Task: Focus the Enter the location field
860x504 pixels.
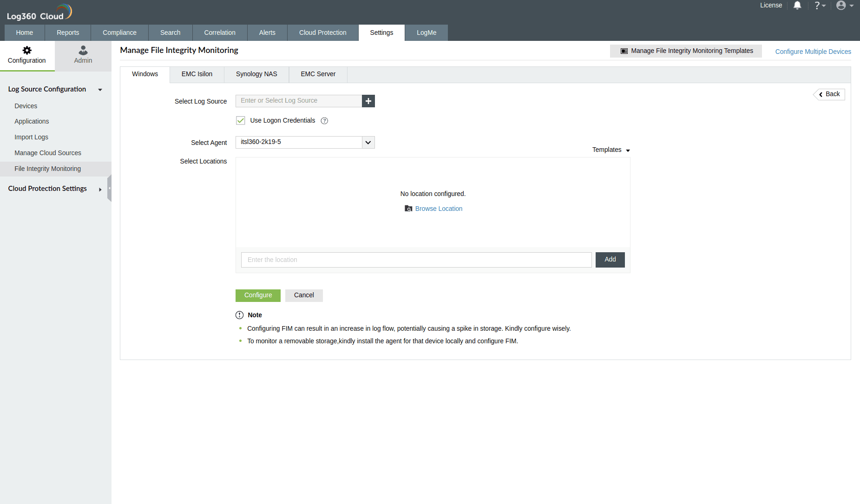Action: (x=416, y=260)
